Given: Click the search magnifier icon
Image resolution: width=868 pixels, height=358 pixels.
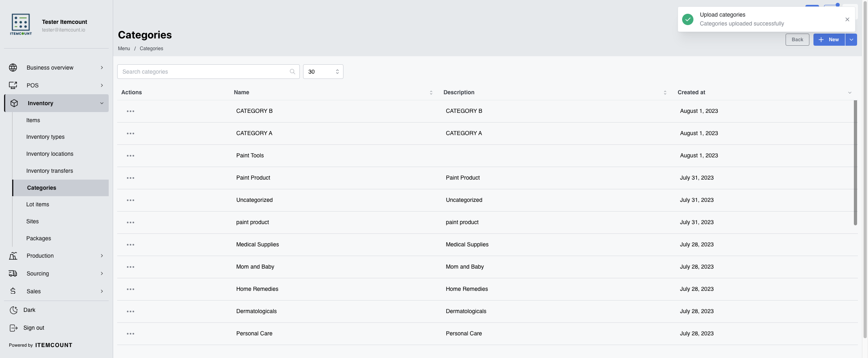Looking at the screenshot, I should point(293,72).
